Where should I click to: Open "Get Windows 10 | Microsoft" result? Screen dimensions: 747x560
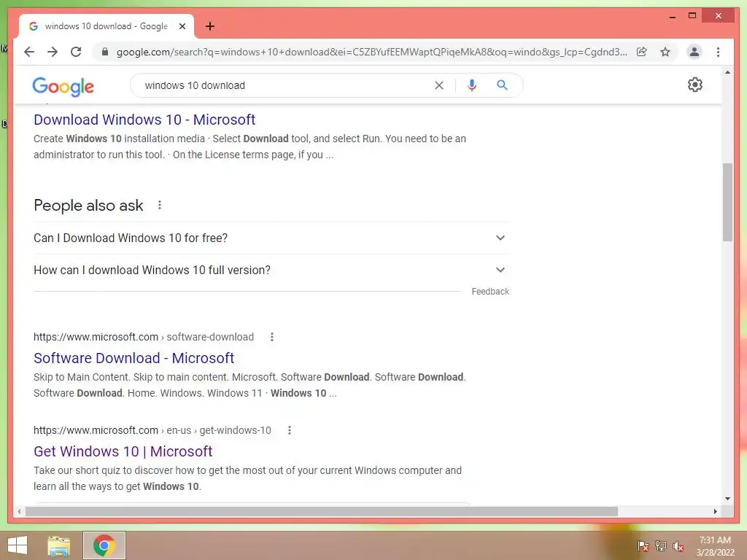[123, 451]
